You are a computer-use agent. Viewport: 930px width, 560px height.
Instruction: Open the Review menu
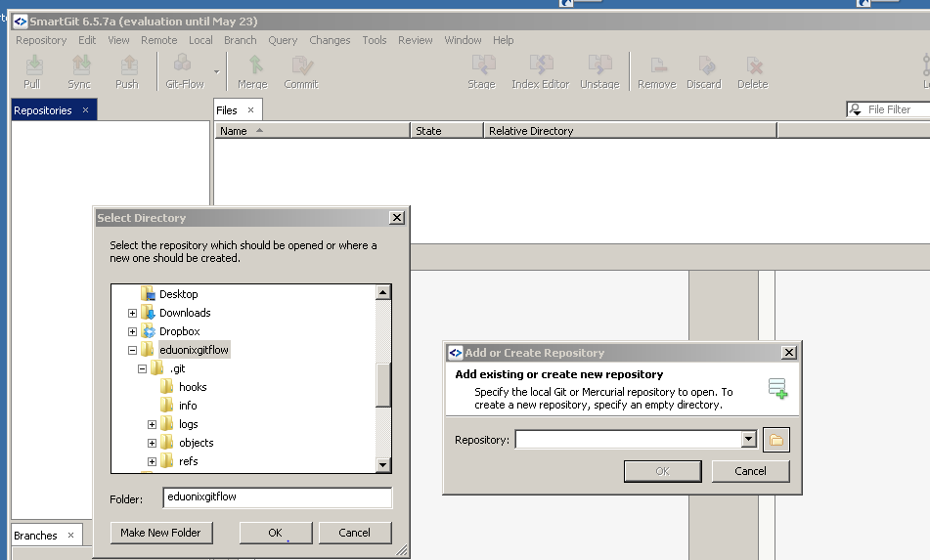coord(416,40)
